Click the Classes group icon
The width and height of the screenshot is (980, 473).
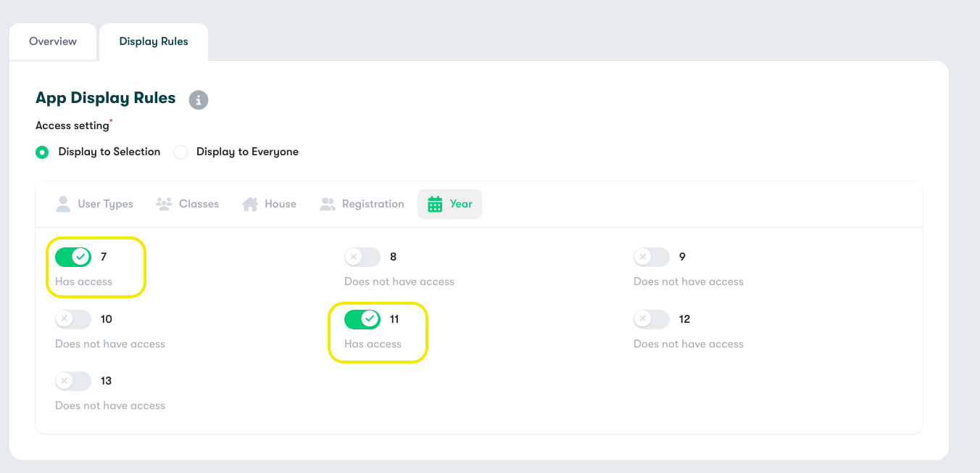tap(164, 204)
